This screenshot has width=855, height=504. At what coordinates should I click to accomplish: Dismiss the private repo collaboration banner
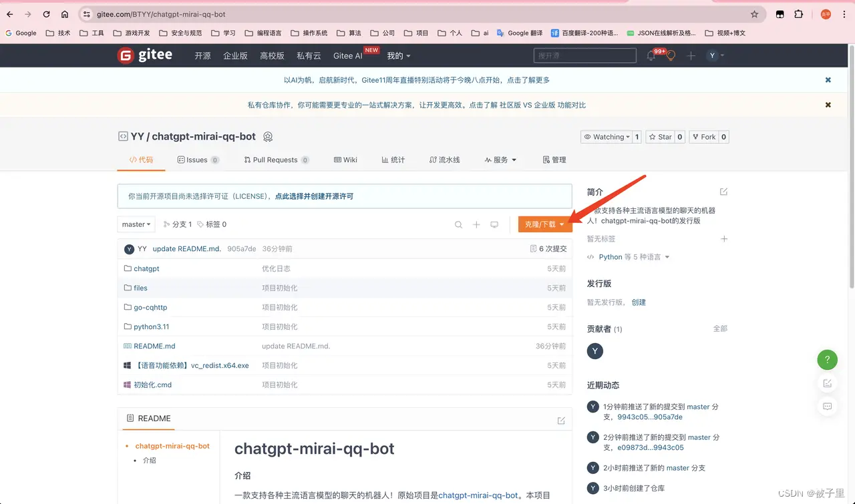(828, 105)
